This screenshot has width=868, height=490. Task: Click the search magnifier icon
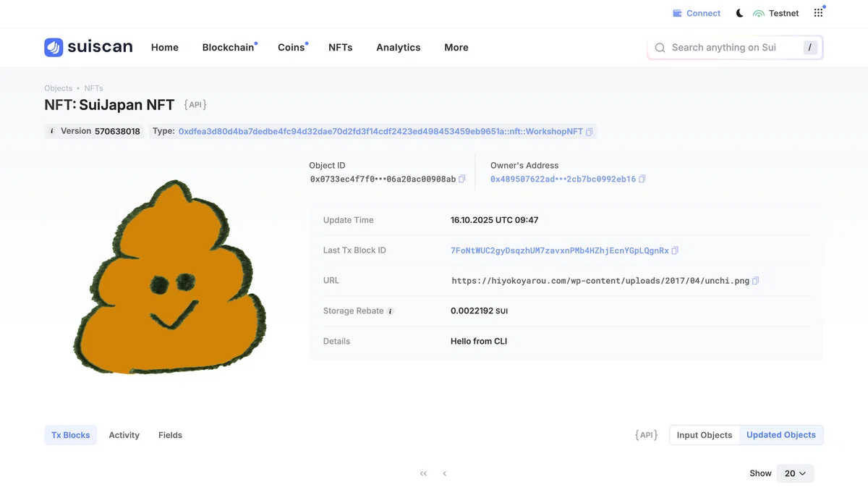(660, 48)
